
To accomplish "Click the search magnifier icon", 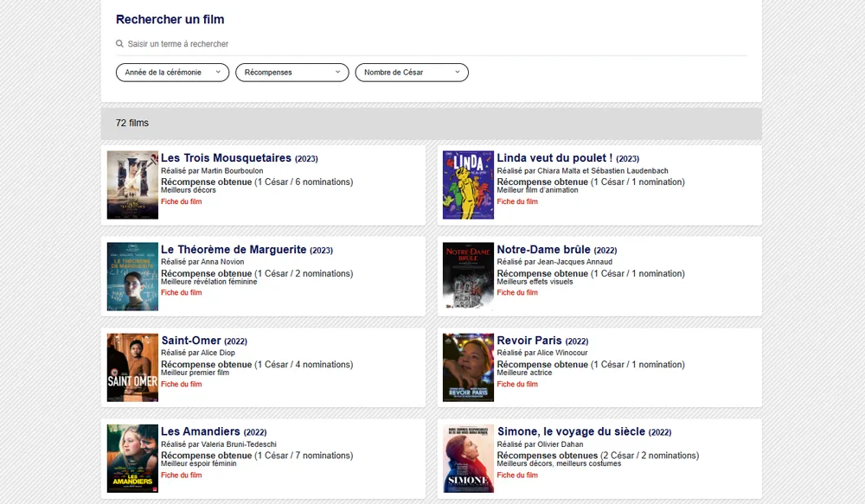I will click(x=119, y=44).
